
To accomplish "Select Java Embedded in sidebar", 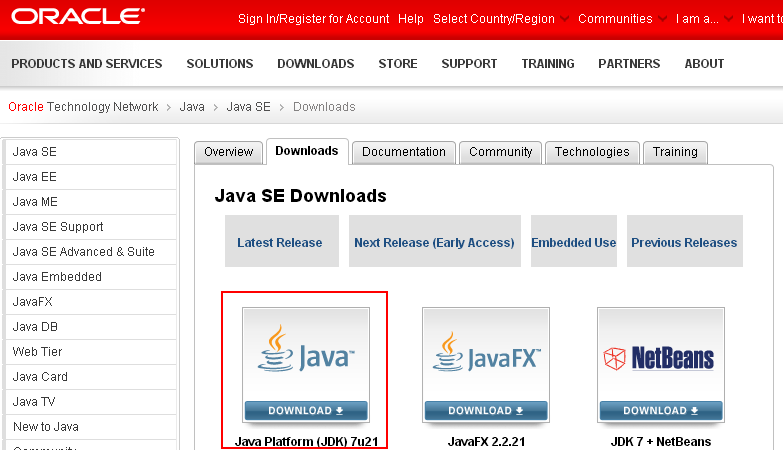I will click(x=90, y=277).
